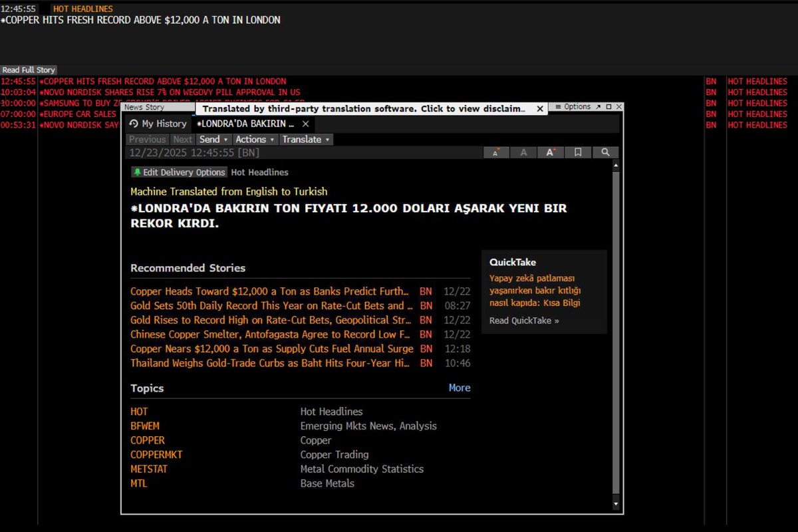Screen dimensions: 798x532
Task: Pop out the News Story window
Action: 598,106
